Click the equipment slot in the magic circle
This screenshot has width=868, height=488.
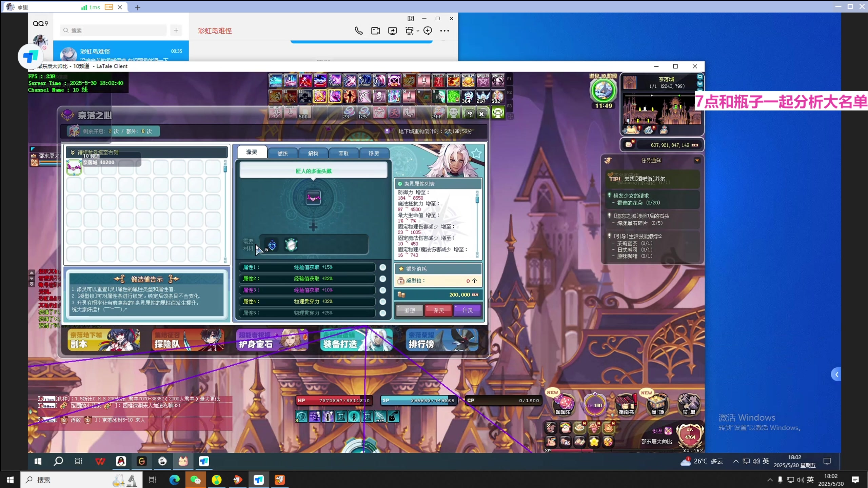click(313, 198)
